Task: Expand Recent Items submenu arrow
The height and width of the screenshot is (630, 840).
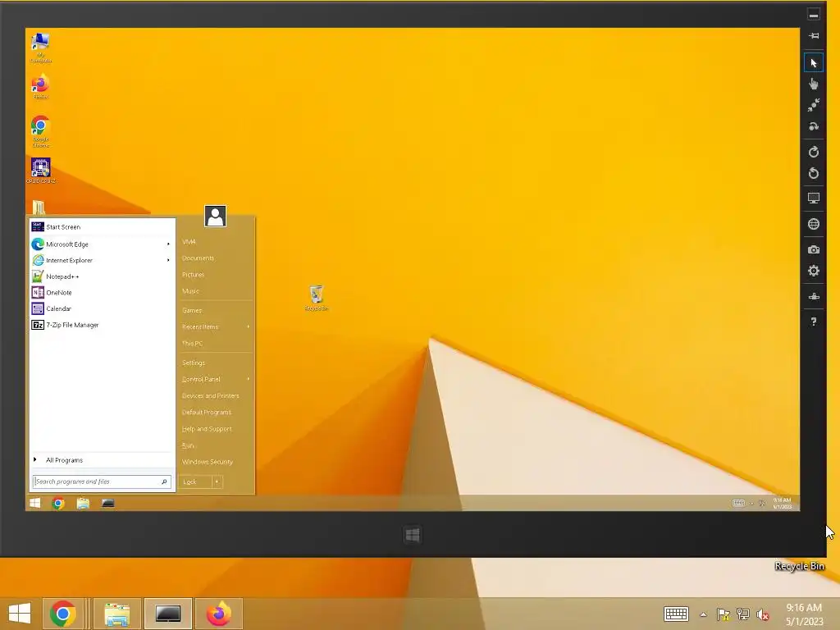Action: point(248,326)
